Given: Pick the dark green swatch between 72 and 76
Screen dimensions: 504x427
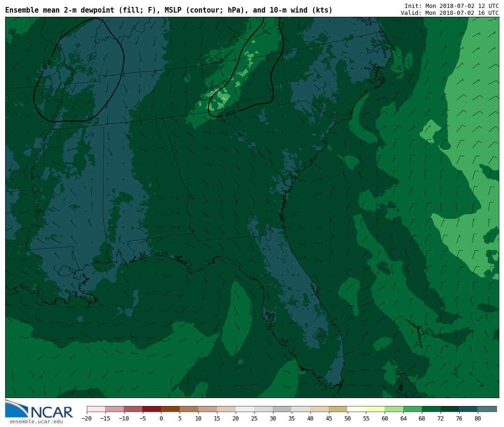Looking at the screenshot, I should [x=450, y=409].
